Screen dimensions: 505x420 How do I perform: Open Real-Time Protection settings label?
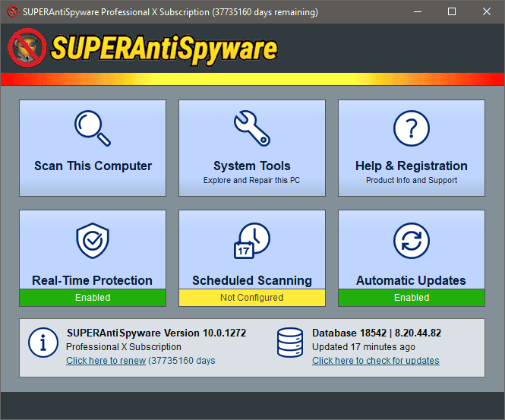coord(92,280)
